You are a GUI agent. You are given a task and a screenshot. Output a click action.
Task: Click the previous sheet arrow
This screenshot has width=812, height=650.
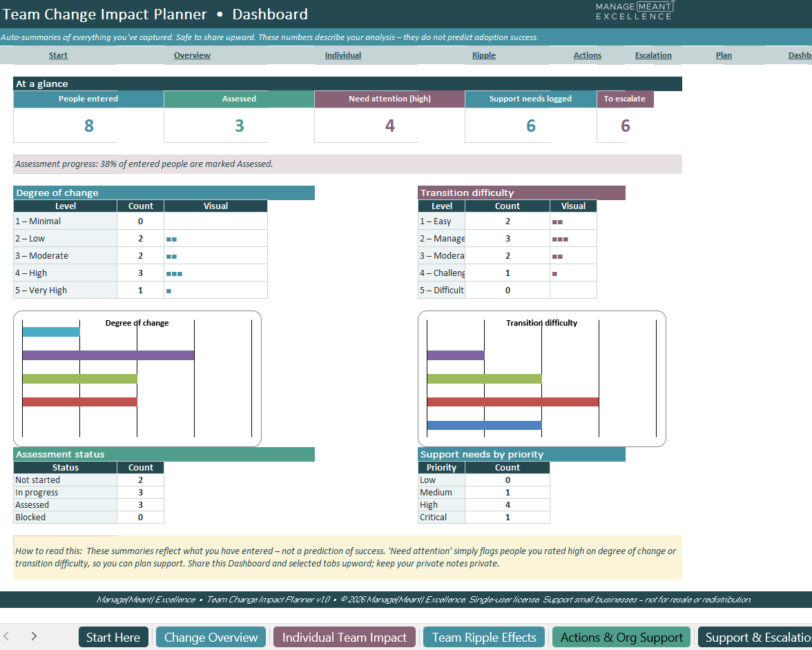point(6,636)
